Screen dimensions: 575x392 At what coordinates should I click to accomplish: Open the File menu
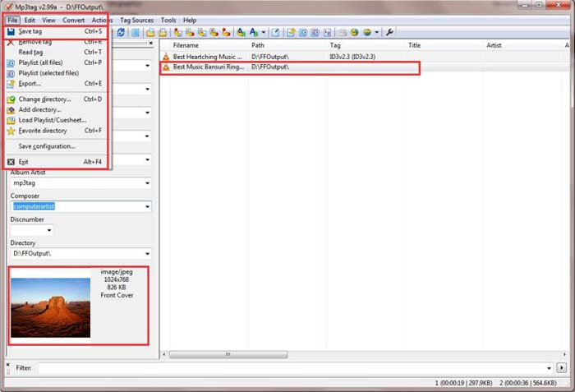click(12, 21)
